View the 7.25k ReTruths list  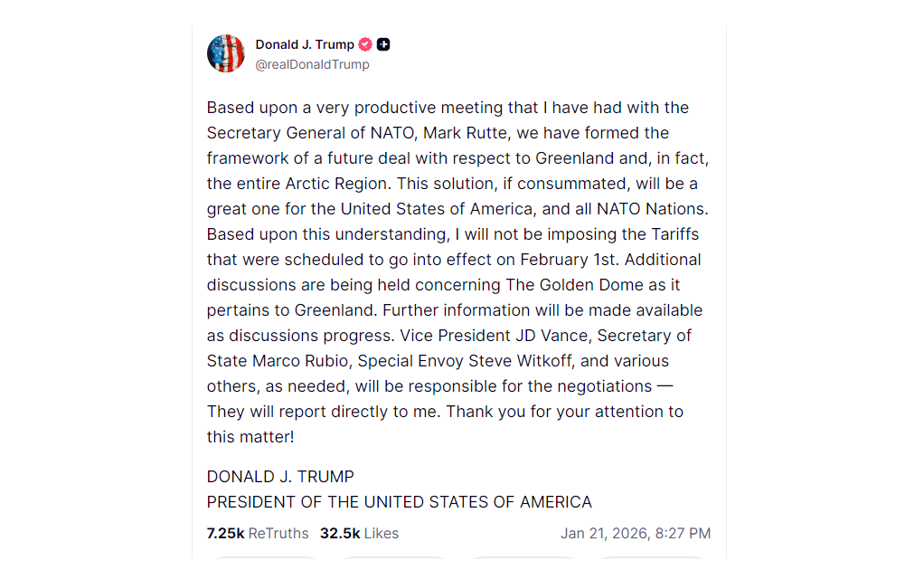[x=258, y=533]
